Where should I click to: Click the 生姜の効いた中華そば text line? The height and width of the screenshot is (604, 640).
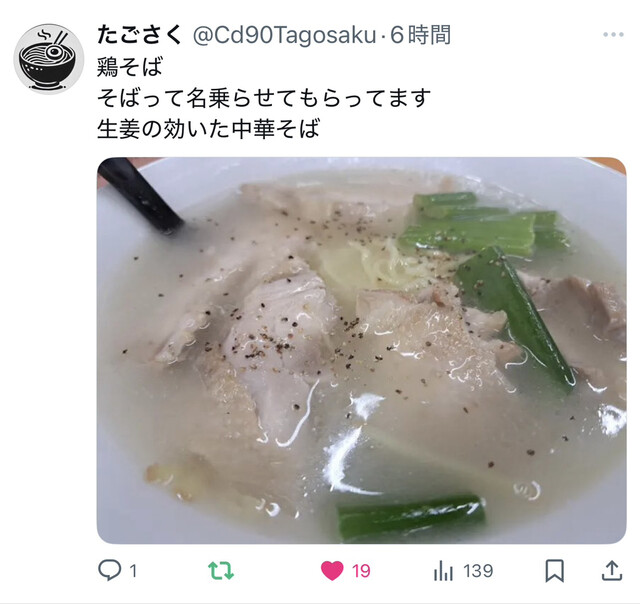(x=208, y=129)
